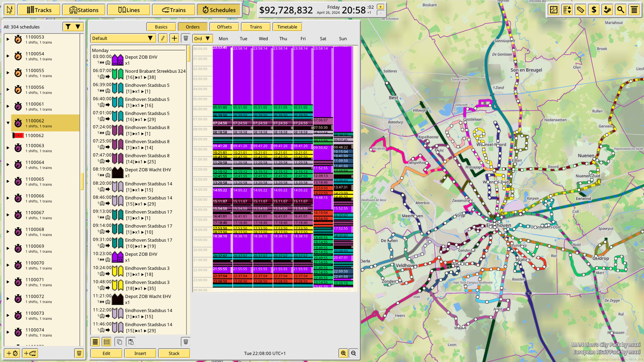This screenshot has width=644, height=362.
Task: Open the finances panel with the dollar icon
Action: pos(594,10)
